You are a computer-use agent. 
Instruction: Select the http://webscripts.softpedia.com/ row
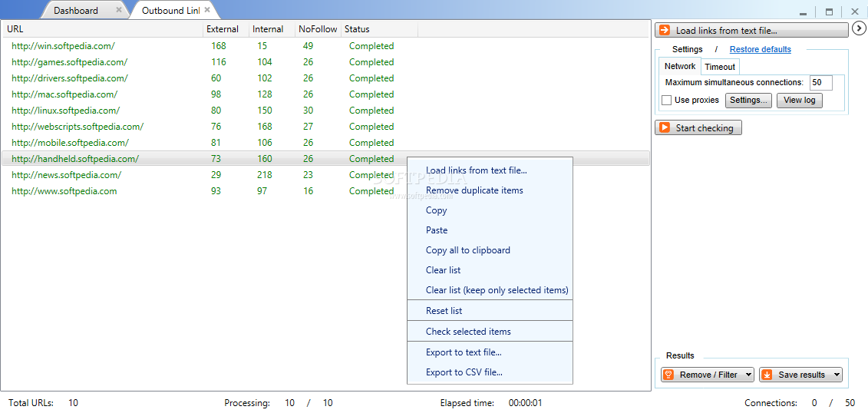point(325,126)
